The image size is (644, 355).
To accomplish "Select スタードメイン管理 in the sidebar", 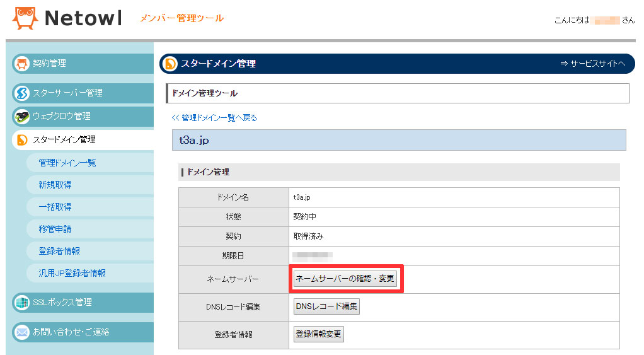I will click(x=83, y=140).
